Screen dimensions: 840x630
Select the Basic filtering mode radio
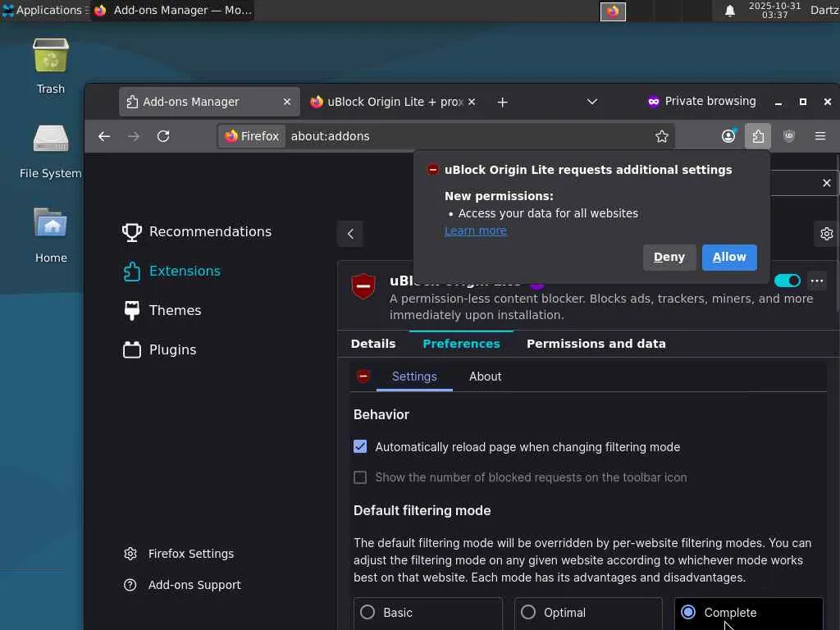pos(367,612)
